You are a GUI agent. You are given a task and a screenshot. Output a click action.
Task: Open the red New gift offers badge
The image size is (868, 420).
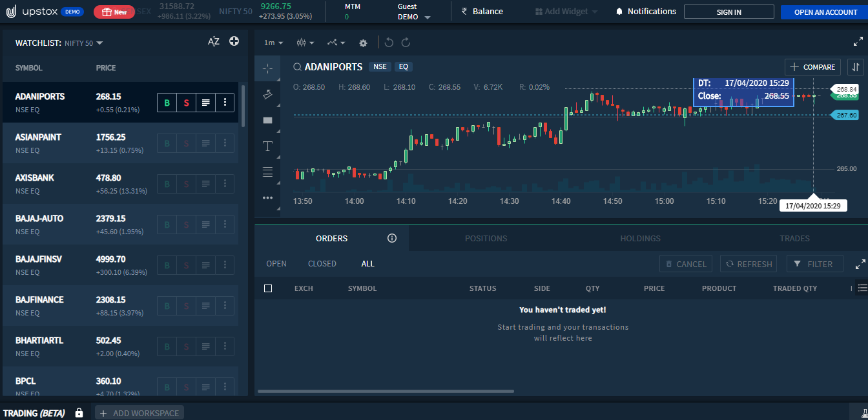tap(114, 12)
